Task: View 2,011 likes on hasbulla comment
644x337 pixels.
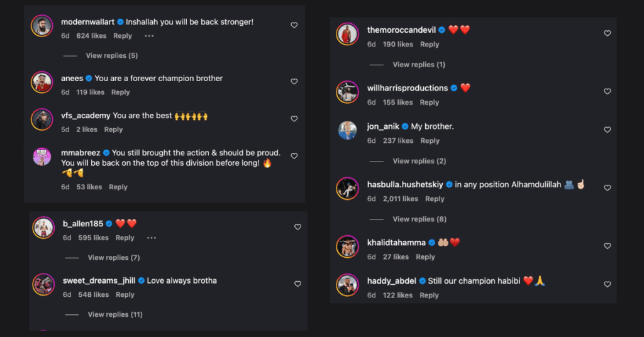Action: tap(400, 199)
